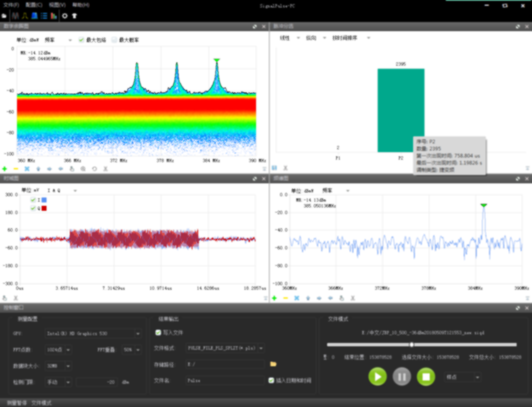The height and width of the screenshot is (407, 532).
Task: Click the yellow pulse toolbar icon
Action: tap(25, 16)
